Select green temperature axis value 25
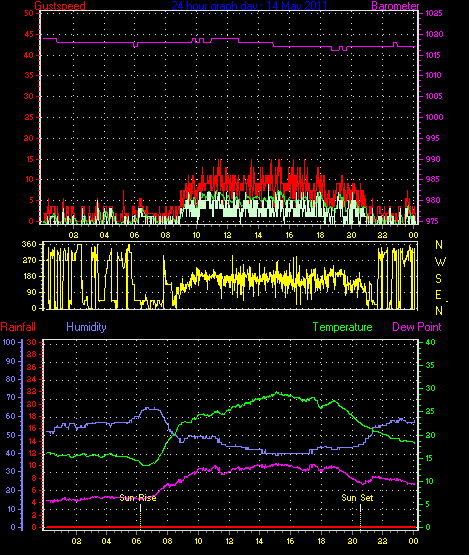Viewport: 469px width, 555px height. point(430,412)
